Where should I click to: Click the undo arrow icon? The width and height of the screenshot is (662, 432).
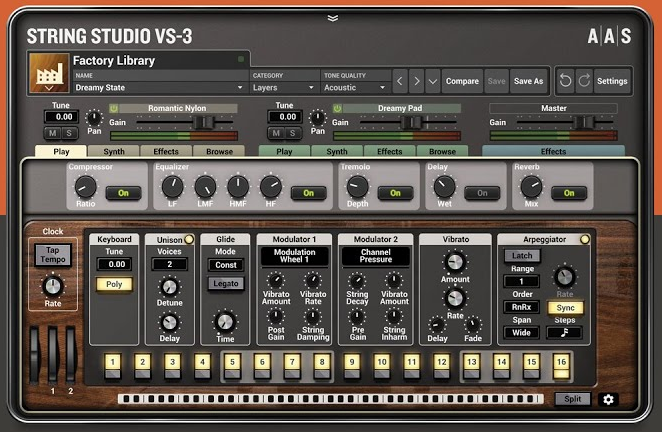pyautogui.click(x=565, y=80)
